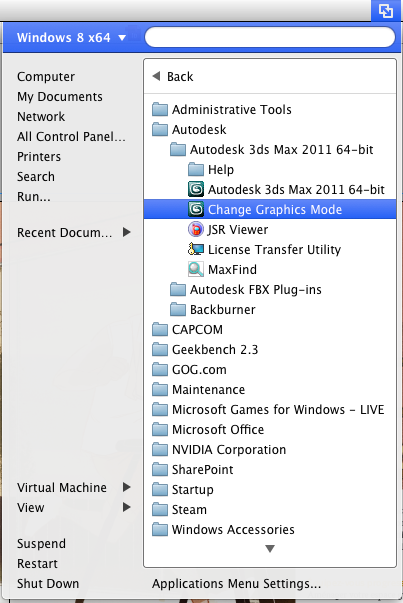Show more items with the down arrow

[270, 549]
